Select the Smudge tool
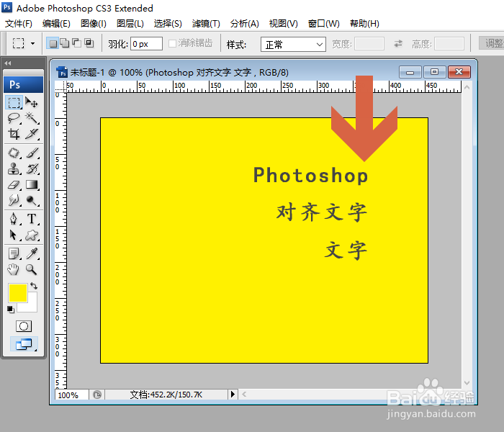Image resolution: width=504 pixels, height=432 pixels. [x=14, y=200]
